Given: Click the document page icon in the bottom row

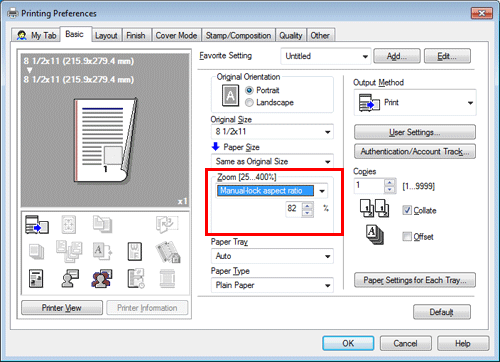Looking at the screenshot, I should point(36,279).
